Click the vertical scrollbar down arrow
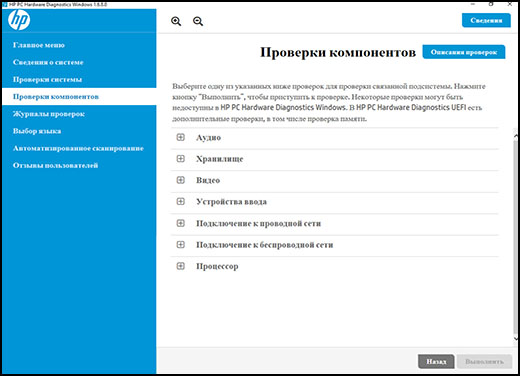This screenshot has width=520, height=376. click(x=516, y=339)
